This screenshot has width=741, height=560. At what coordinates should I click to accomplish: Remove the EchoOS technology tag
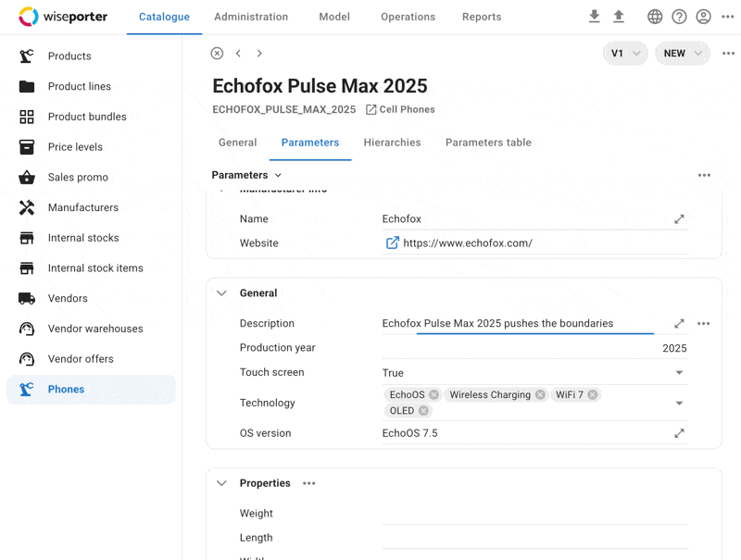coord(433,394)
